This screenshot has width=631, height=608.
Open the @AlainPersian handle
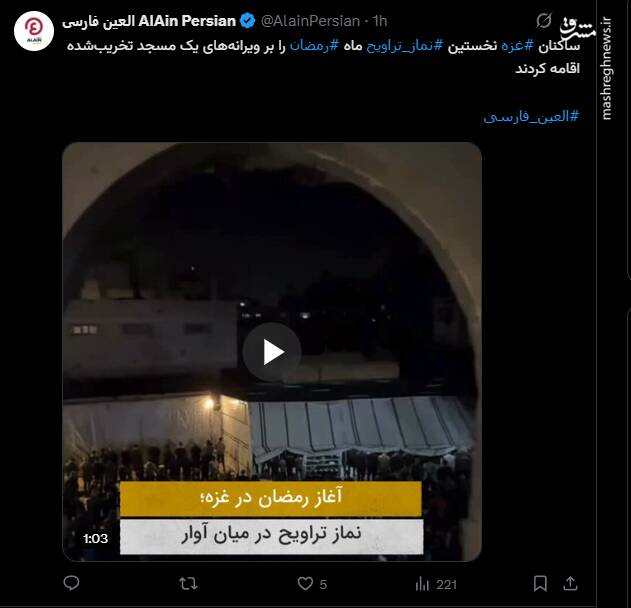tap(310, 21)
